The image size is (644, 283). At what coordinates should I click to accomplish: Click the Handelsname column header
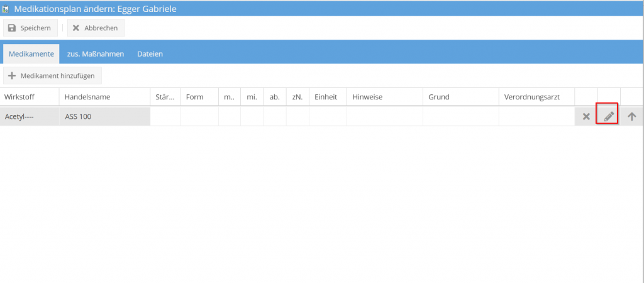pos(105,97)
